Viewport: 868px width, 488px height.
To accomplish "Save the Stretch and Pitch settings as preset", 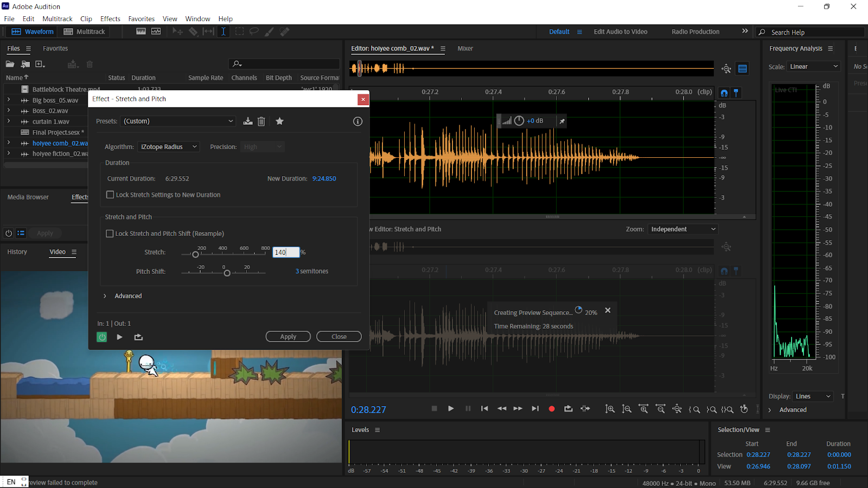I will [247, 121].
